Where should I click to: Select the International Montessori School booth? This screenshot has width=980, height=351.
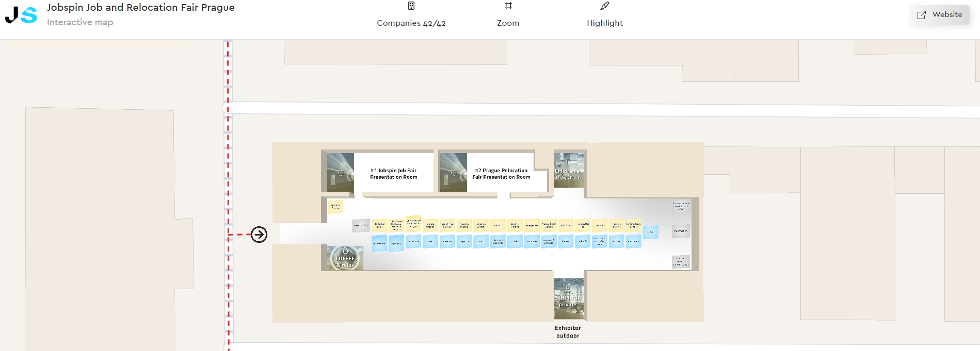(x=396, y=225)
